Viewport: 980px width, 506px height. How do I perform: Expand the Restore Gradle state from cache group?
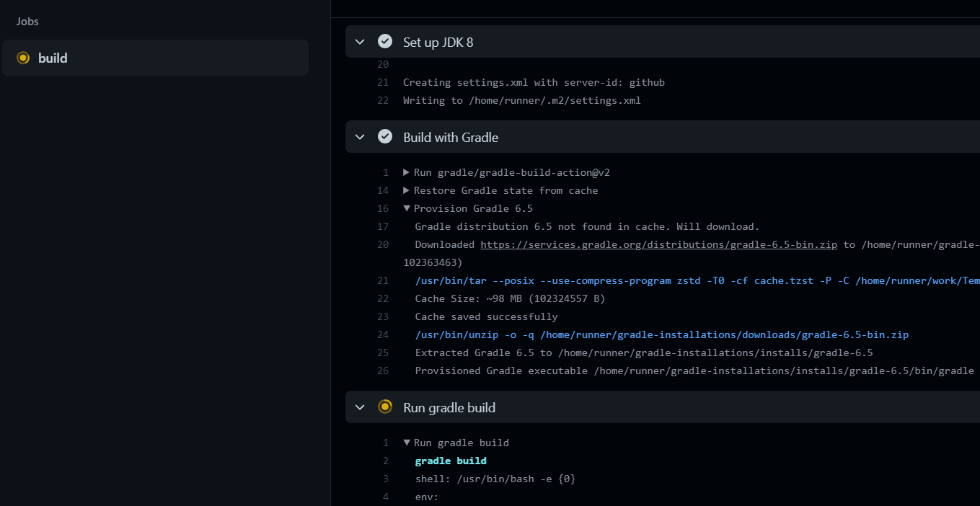(407, 190)
